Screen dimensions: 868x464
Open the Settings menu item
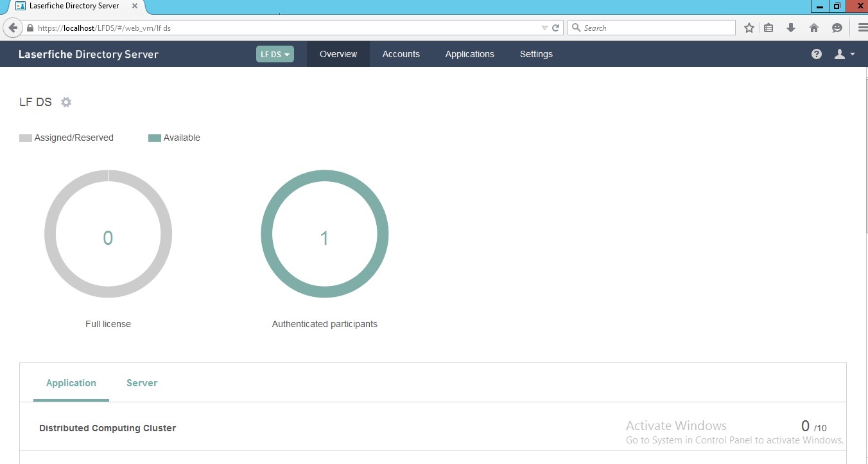click(x=536, y=54)
